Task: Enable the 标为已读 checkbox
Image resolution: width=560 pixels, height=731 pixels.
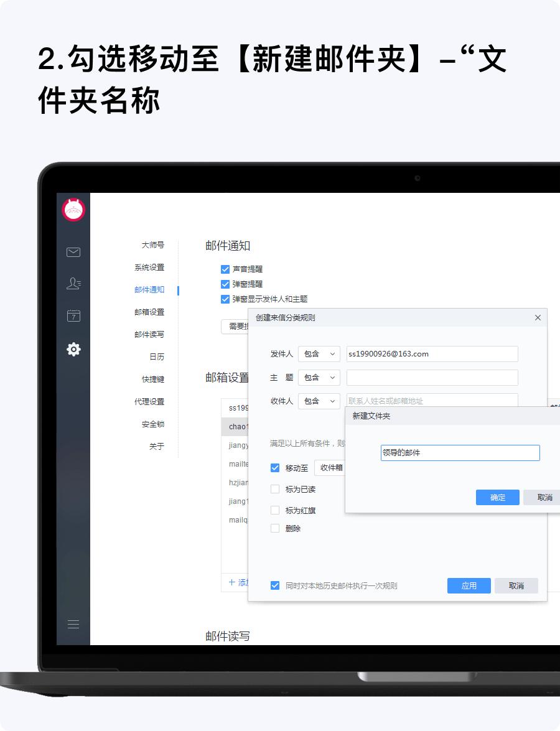Action: pyautogui.click(x=274, y=489)
